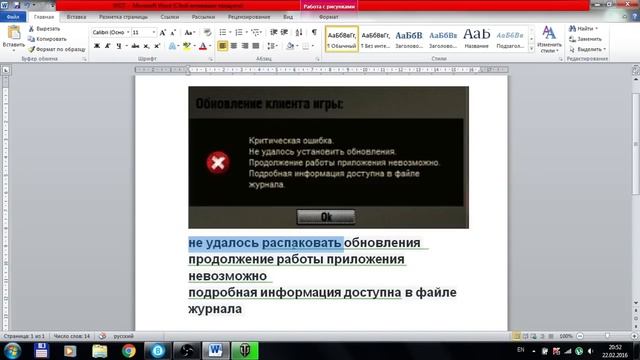Click the Text Highlight Color marker icon
The image size is (640, 360).
(186, 46)
